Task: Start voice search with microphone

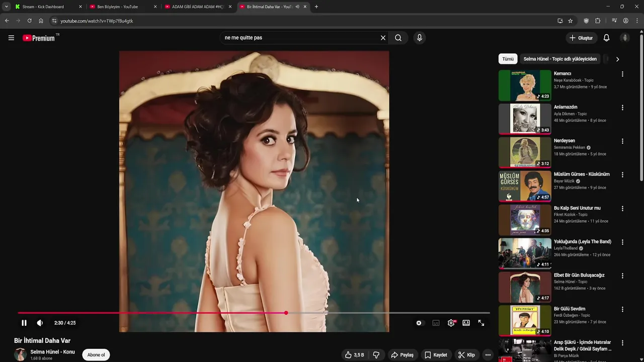Action: click(x=420, y=38)
